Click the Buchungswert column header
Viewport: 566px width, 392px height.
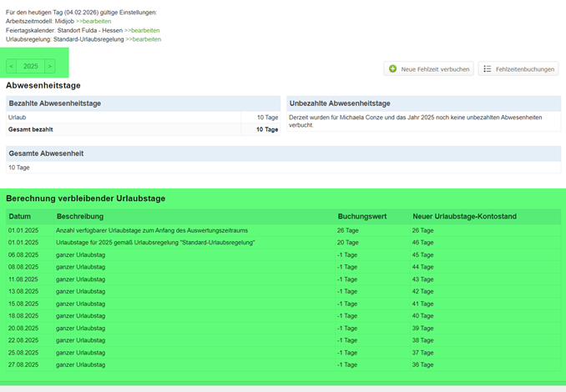click(x=361, y=216)
